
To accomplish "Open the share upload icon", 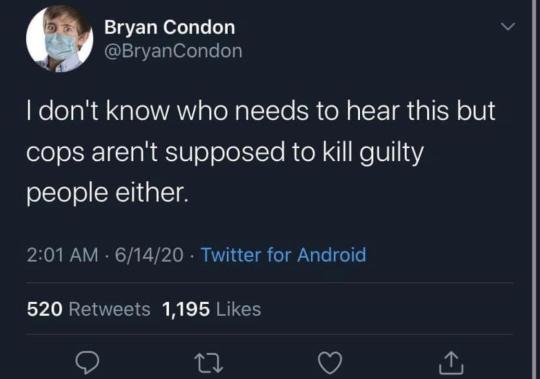I will tap(451, 363).
